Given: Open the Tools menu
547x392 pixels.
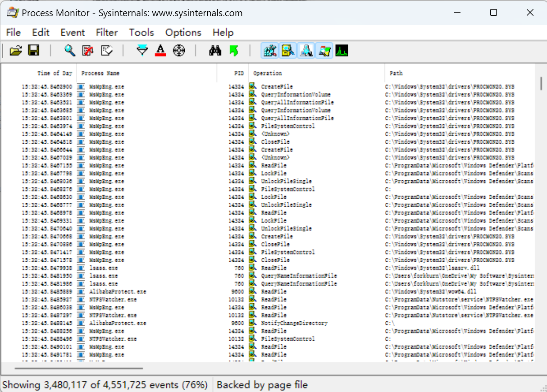Looking at the screenshot, I should (141, 32).
